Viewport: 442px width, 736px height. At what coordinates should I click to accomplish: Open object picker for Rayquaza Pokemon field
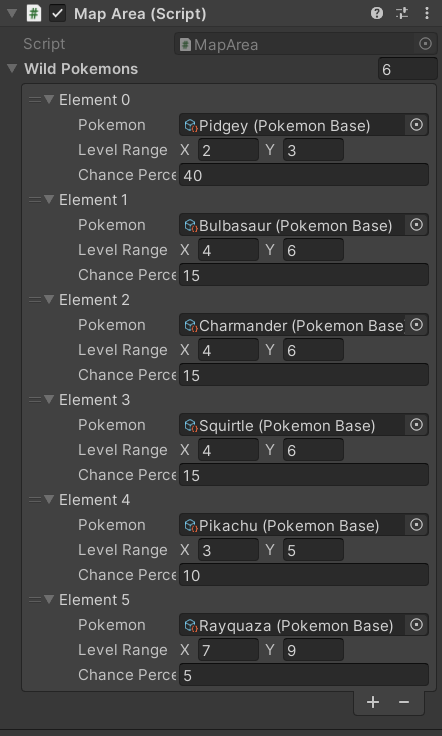[417, 625]
